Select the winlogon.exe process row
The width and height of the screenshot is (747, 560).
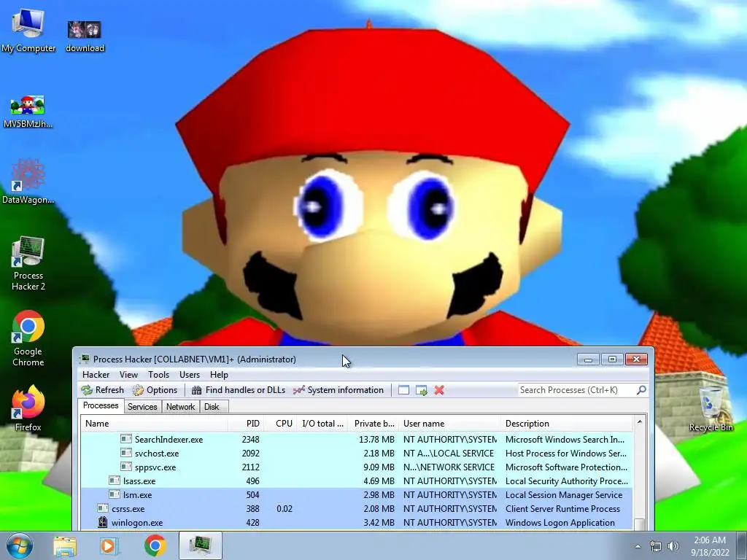(357, 522)
